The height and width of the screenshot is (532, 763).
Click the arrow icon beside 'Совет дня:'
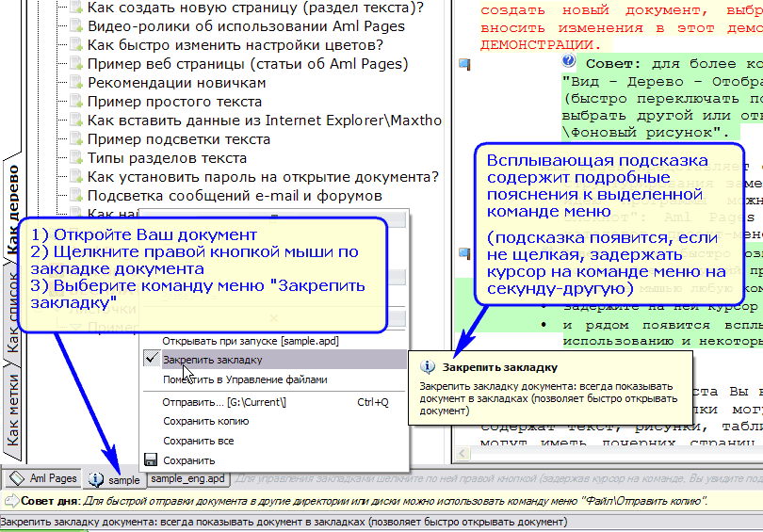[11, 500]
